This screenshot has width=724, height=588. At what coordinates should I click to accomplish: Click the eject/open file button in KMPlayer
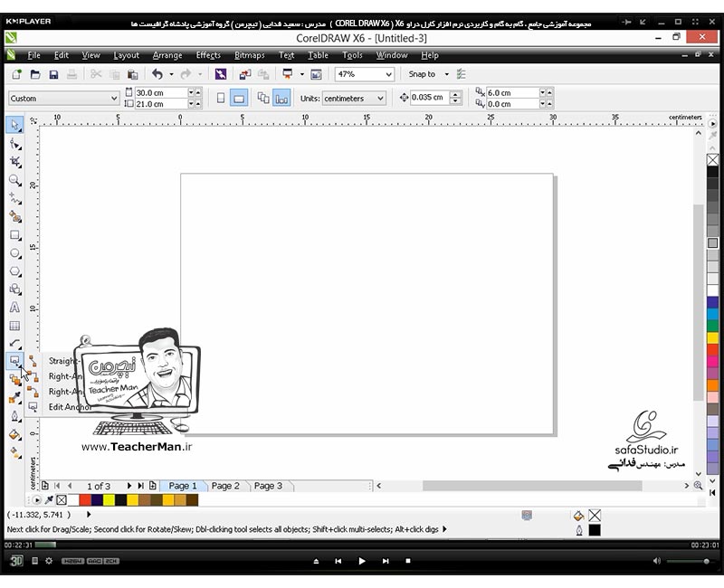tap(316, 561)
